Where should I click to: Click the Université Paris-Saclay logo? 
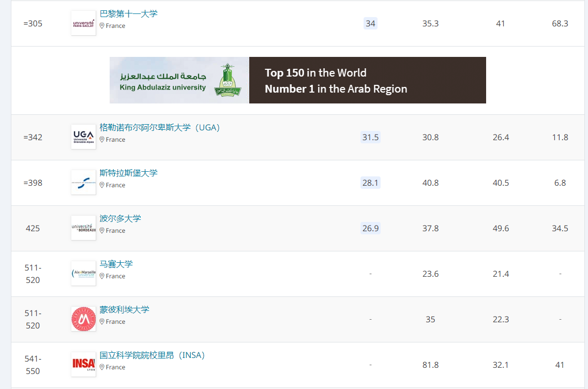(x=83, y=23)
